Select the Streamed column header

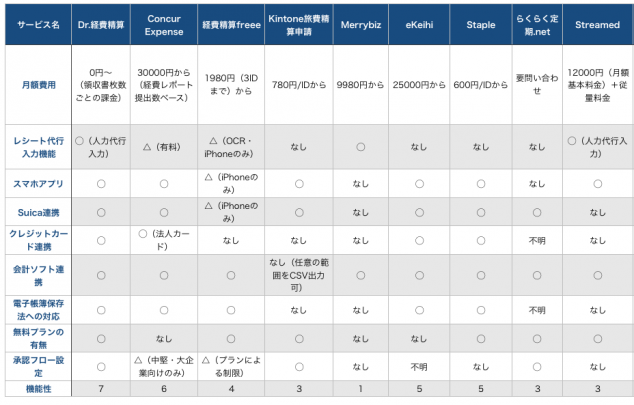point(598,25)
